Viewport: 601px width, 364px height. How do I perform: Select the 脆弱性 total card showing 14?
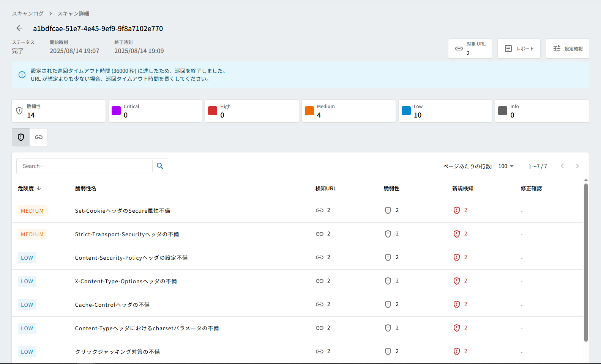click(59, 111)
